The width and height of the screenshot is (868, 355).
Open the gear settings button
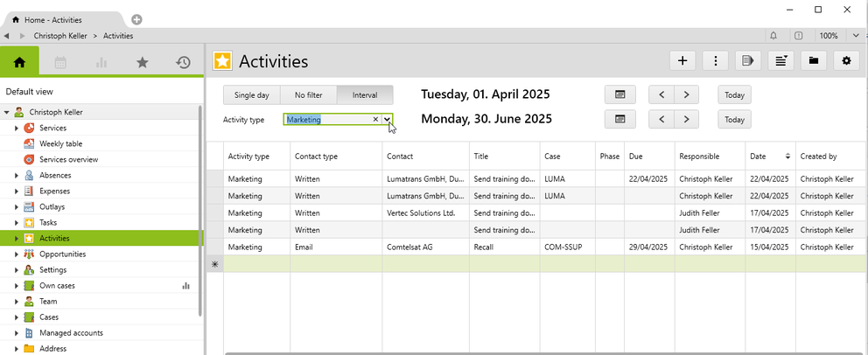(846, 61)
